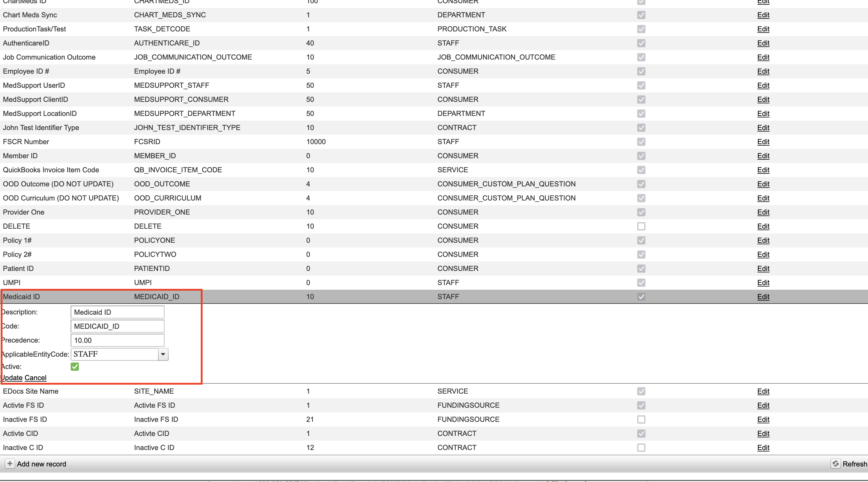Viewport: 868px width, 482px height.
Task: Click the STAFF combo box field
Action: (x=115, y=354)
